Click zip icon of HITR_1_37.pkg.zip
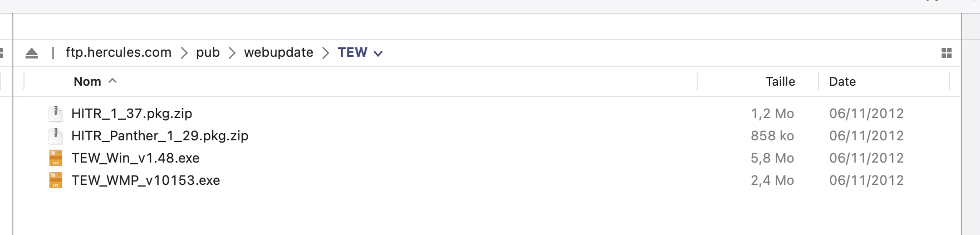Image resolution: width=980 pixels, height=235 pixels. pos(56,114)
